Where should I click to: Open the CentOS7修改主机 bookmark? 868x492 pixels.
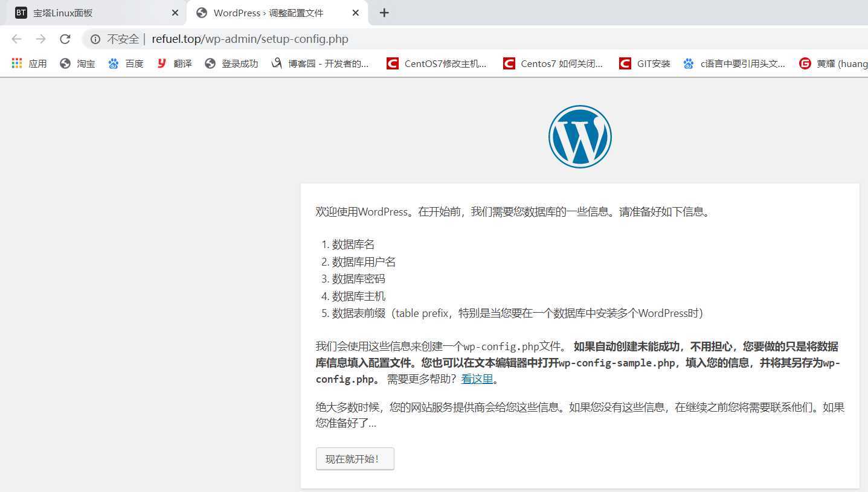(437, 63)
